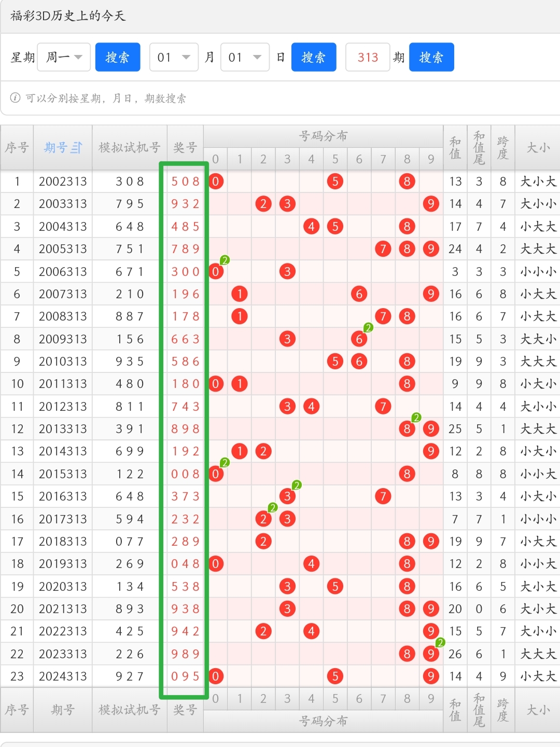Select issue number 2013313
The image size is (560, 747).
63,429
